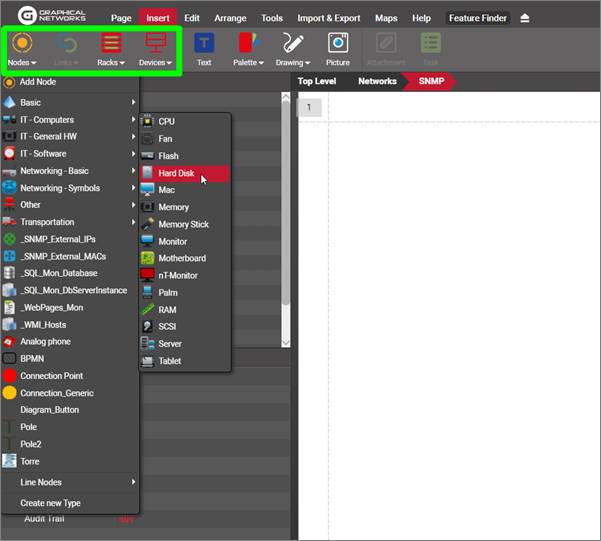Select the BPMN node type
The width and height of the screenshot is (601, 541).
pos(70,358)
